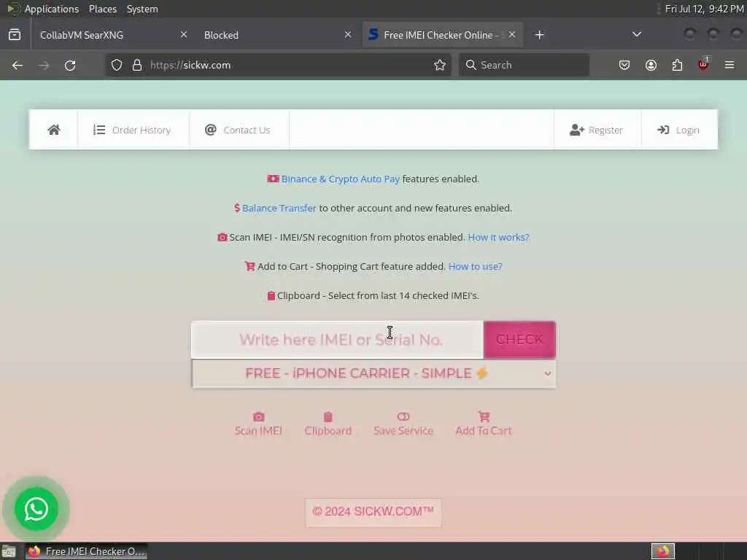
Task: Open the Pocket save icon
Action: click(x=624, y=65)
